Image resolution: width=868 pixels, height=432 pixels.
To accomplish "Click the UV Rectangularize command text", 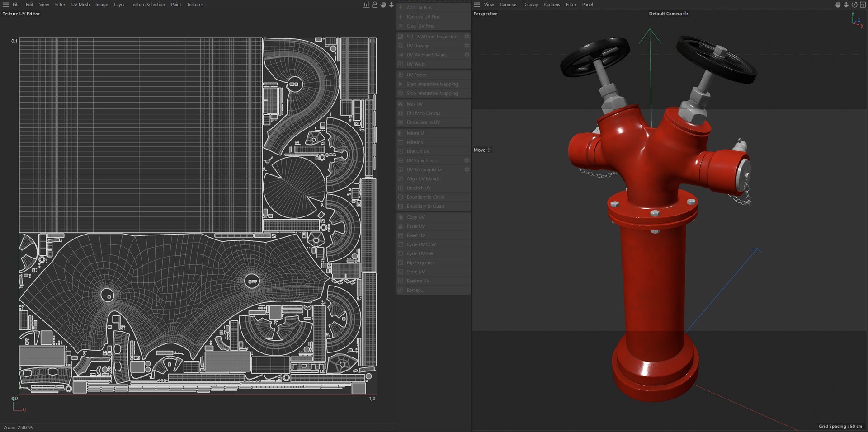I will (426, 169).
